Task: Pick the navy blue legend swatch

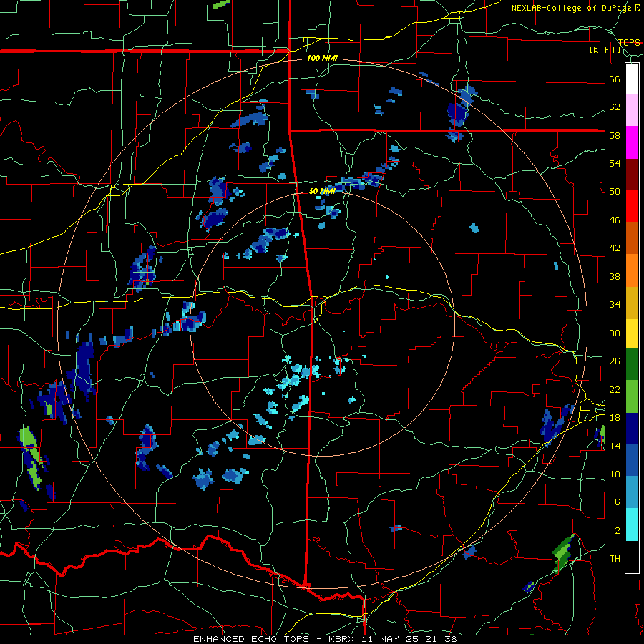Action: [632, 429]
